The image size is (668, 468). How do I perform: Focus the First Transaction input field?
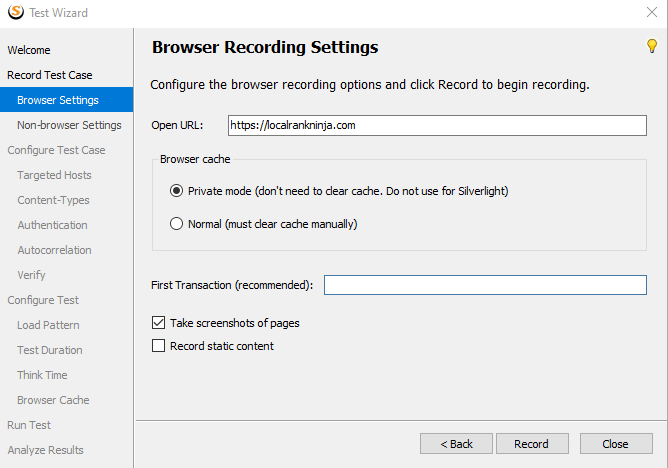(485, 285)
